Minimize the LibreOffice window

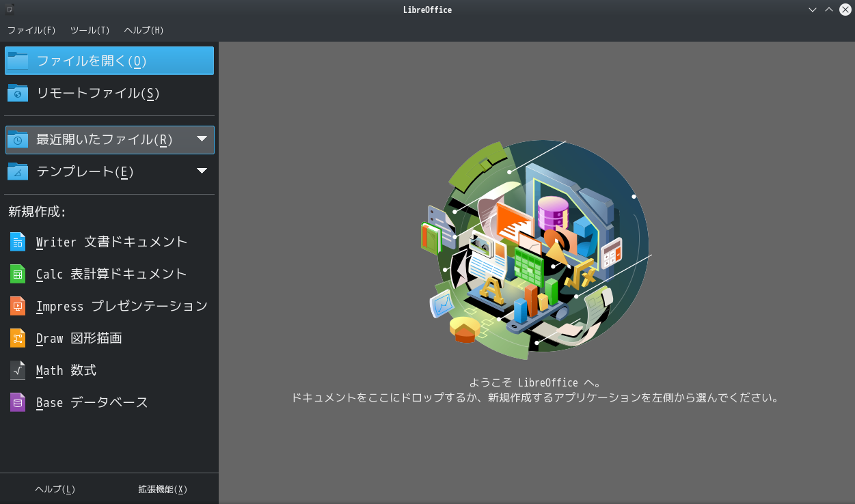click(x=813, y=10)
